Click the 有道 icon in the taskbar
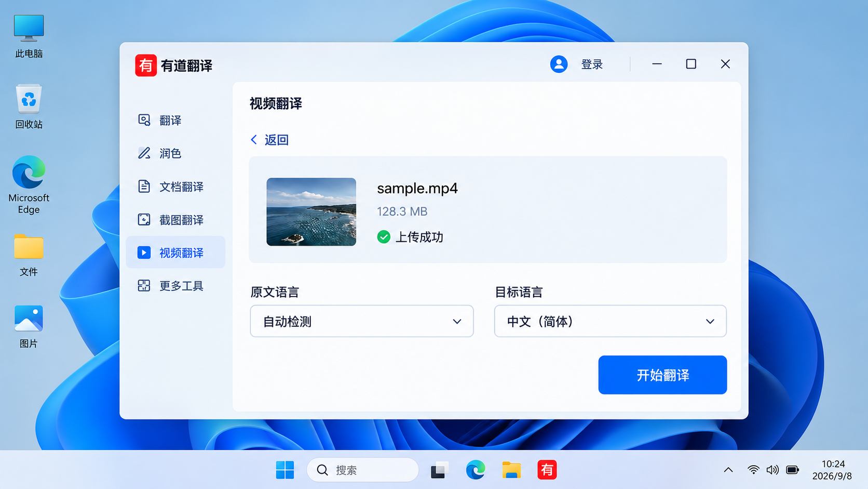Viewport: 868px width, 489px height. [547, 470]
